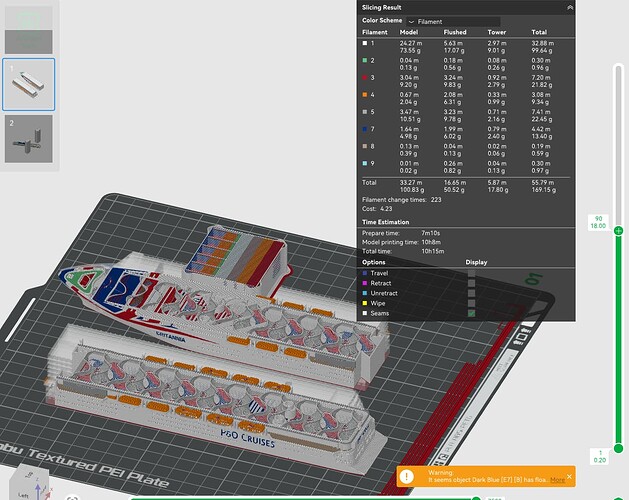Click filament 7 dark blue color swatch
The width and height of the screenshot is (629, 500).
point(365,129)
